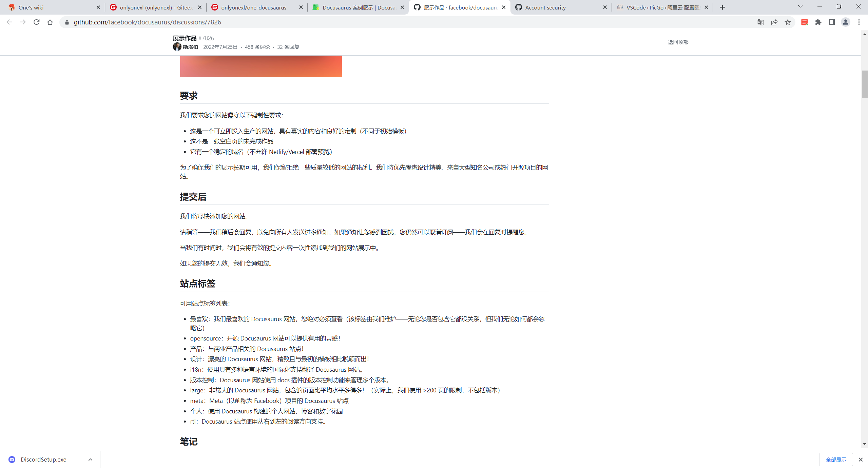Close the VSCode+PicGo tab

[x=706, y=7]
